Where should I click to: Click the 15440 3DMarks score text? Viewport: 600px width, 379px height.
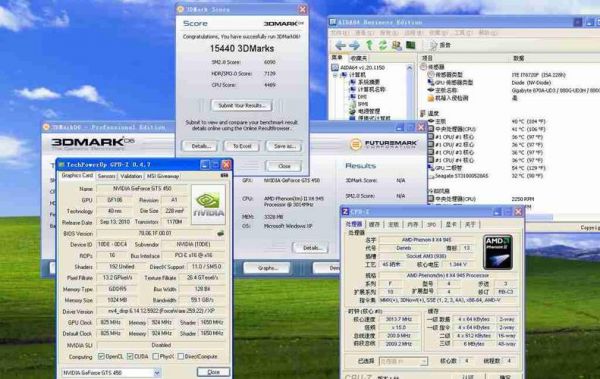pos(242,49)
